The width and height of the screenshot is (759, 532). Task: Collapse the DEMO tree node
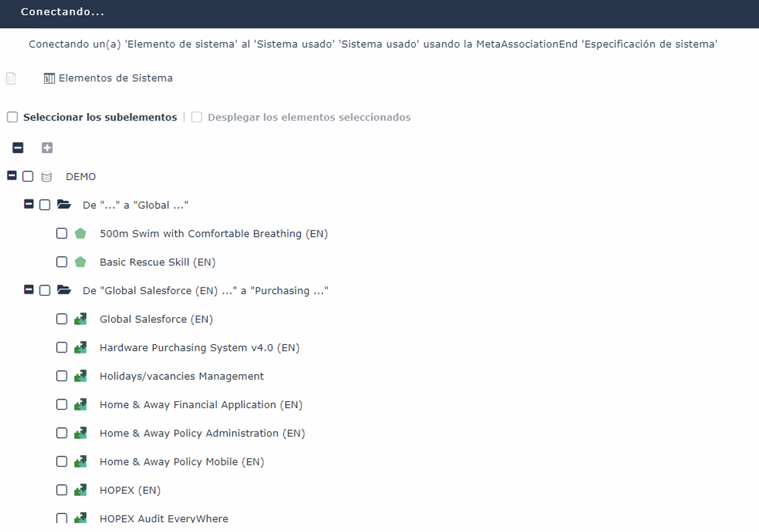click(x=12, y=175)
